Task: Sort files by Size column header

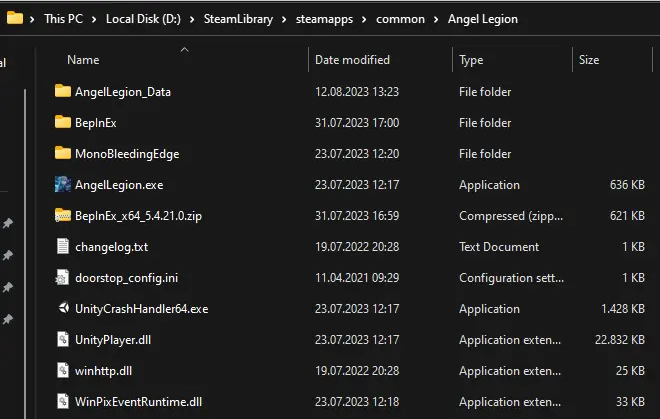Action: click(x=589, y=60)
